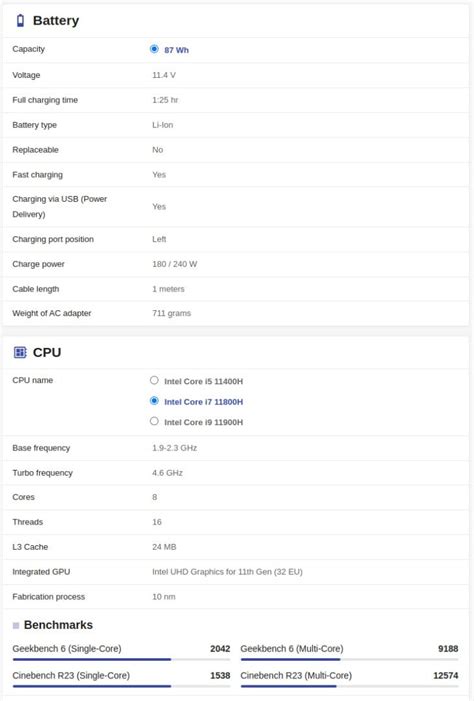Click the Geekbench 6 Single-Core score 2042

[x=220, y=649]
